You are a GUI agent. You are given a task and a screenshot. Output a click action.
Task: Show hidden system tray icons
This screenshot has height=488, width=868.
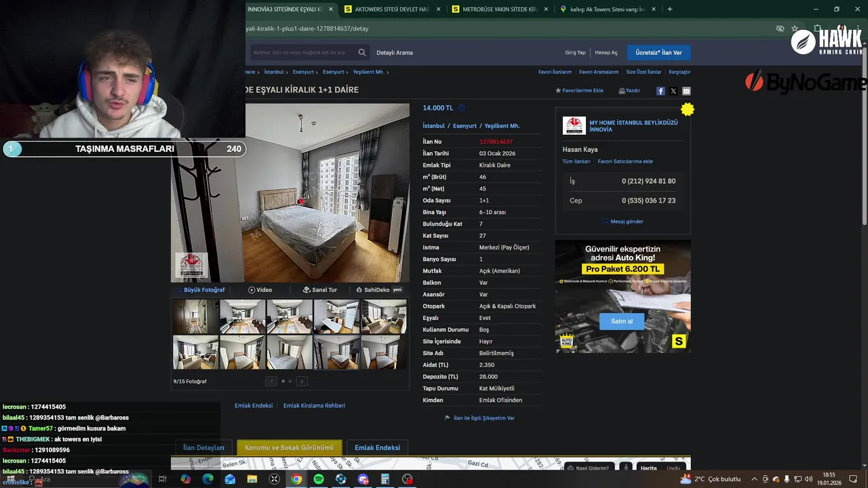tap(754, 479)
